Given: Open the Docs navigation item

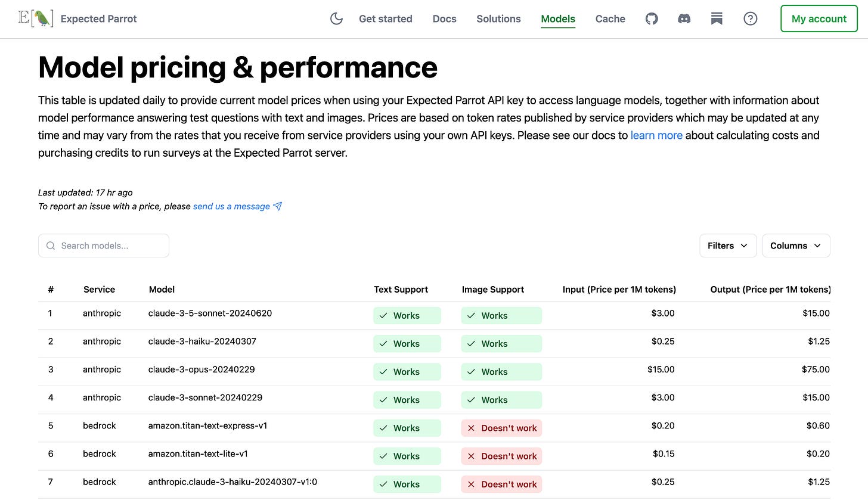Looking at the screenshot, I should point(445,18).
